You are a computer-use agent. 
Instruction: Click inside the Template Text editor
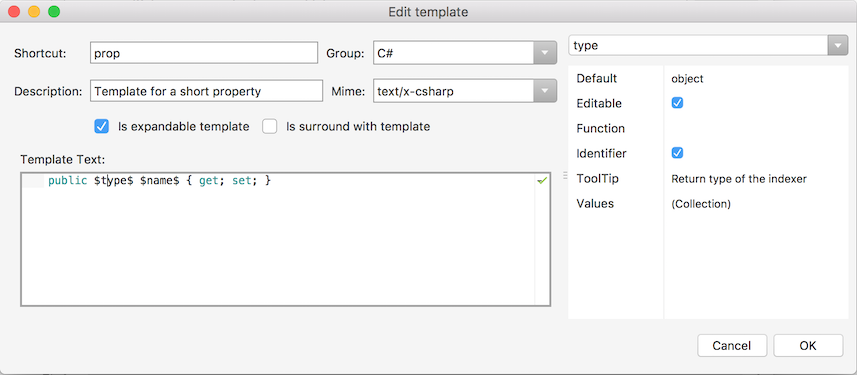(x=285, y=239)
